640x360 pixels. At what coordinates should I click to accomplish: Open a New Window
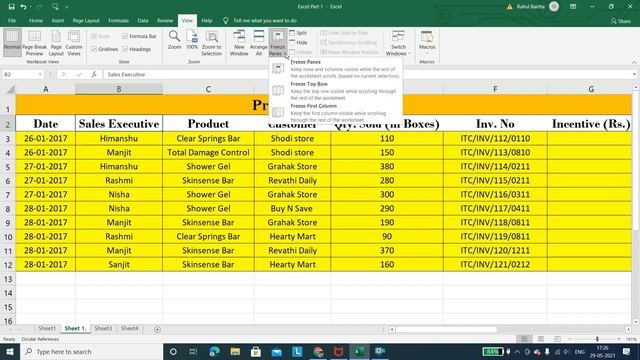tap(239, 43)
